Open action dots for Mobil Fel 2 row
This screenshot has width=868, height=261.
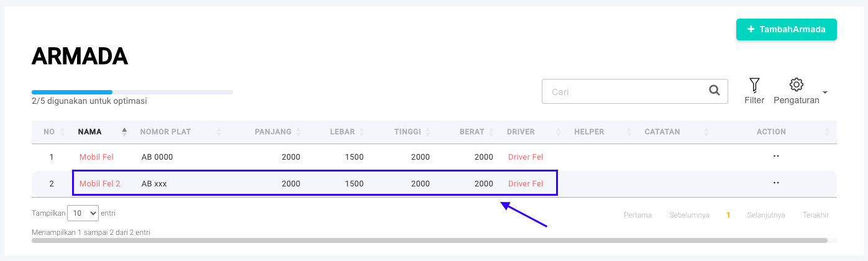pyautogui.click(x=776, y=183)
